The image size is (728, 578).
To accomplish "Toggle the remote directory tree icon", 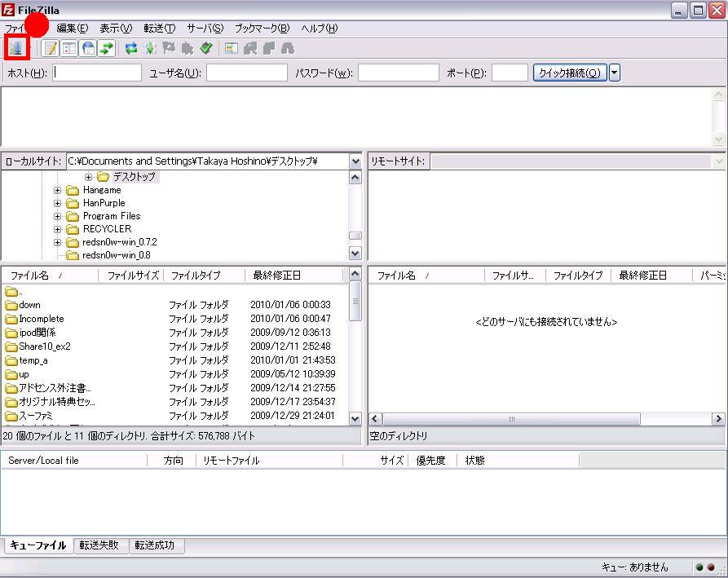I will pyautogui.click(x=88, y=48).
